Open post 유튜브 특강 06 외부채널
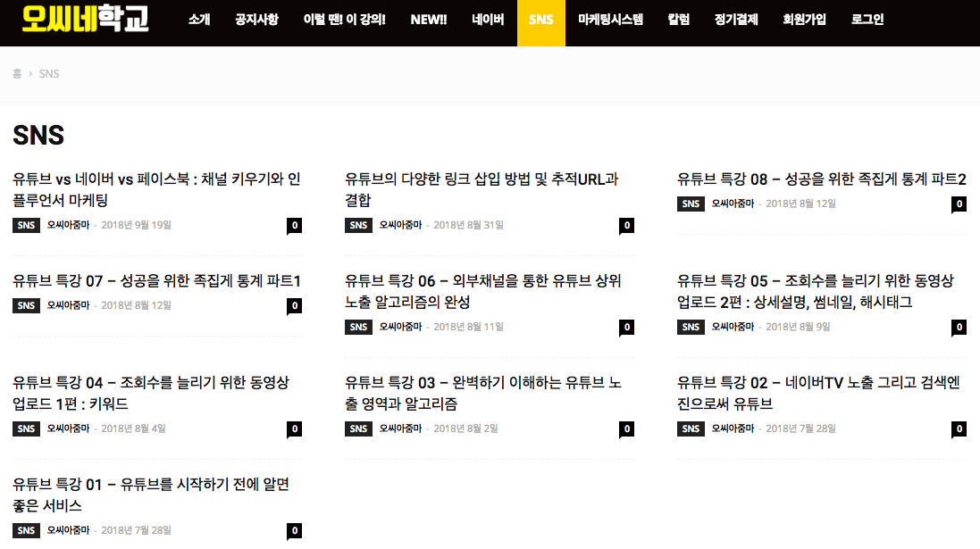The image size is (980, 549). (483, 291)
